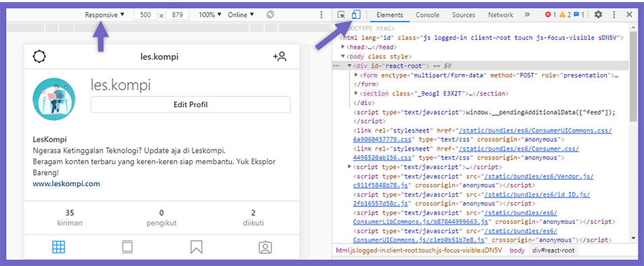Open the tagged photos tab icon
This screenshot has width=644, height=266.
click(265, 247)
